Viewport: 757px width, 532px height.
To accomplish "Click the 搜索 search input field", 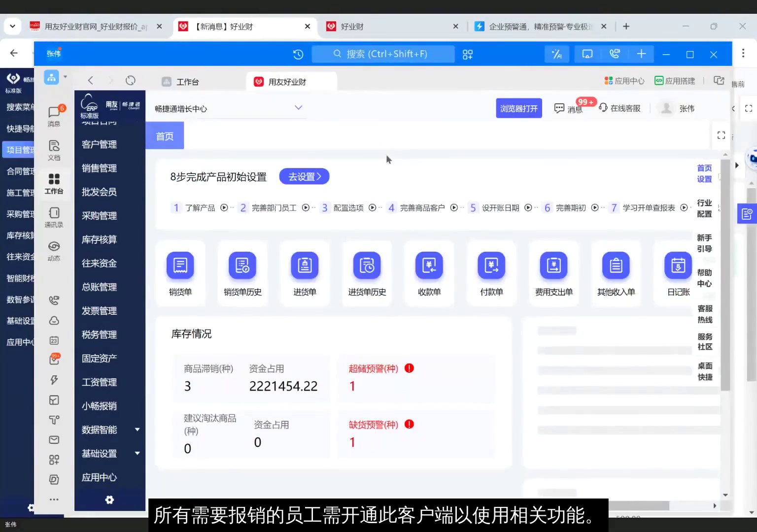I will click(383, 54).
